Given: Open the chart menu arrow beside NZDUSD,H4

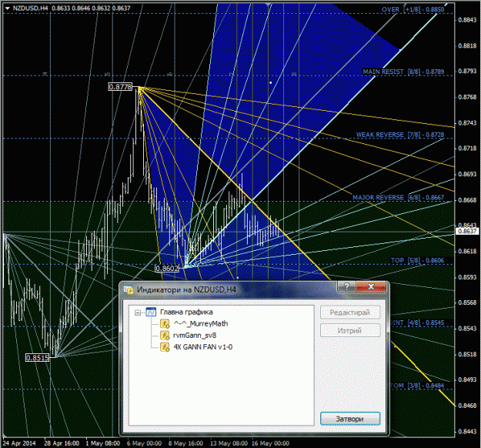Looking at the screenshot, I should click(x=8, y=8).
